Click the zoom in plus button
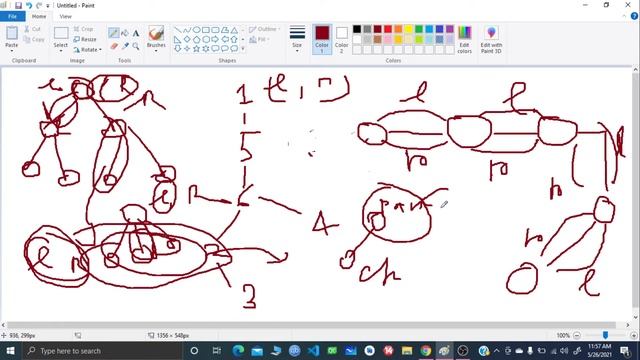Viewport: 640px width, 360px height. pyautogui.click(x=634, y=335)
